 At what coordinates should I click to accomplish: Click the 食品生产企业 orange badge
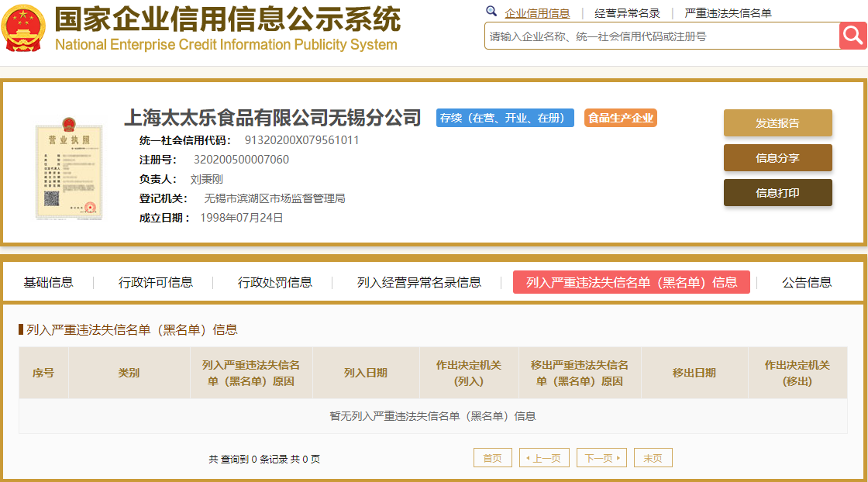coord(621,118)
